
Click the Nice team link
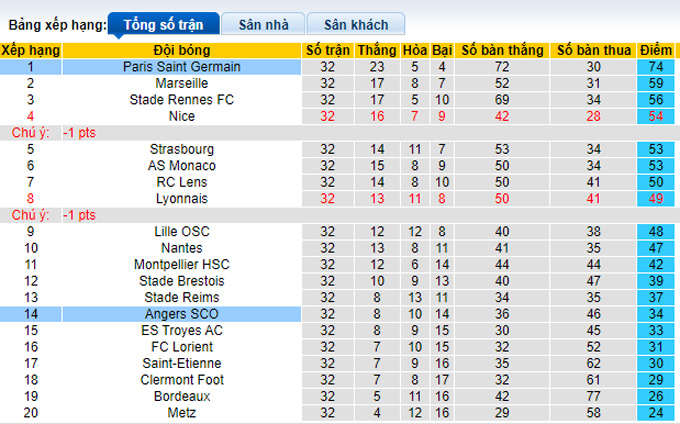182,116
